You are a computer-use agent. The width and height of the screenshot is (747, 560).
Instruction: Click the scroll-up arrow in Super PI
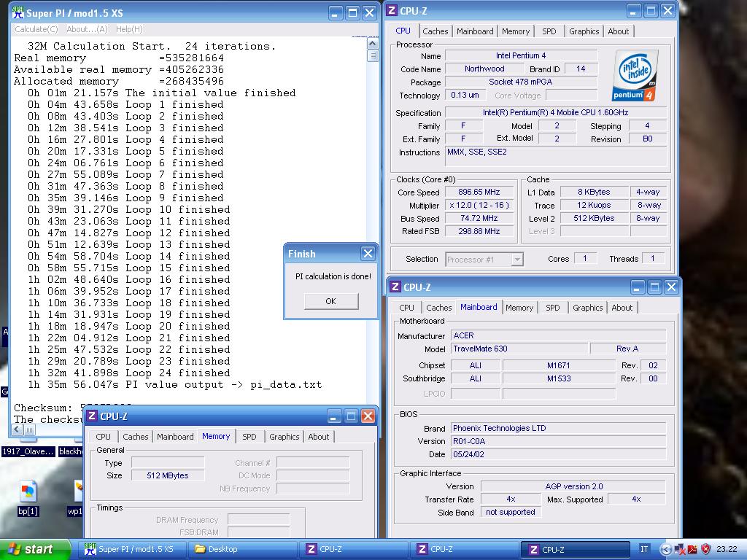373,43
